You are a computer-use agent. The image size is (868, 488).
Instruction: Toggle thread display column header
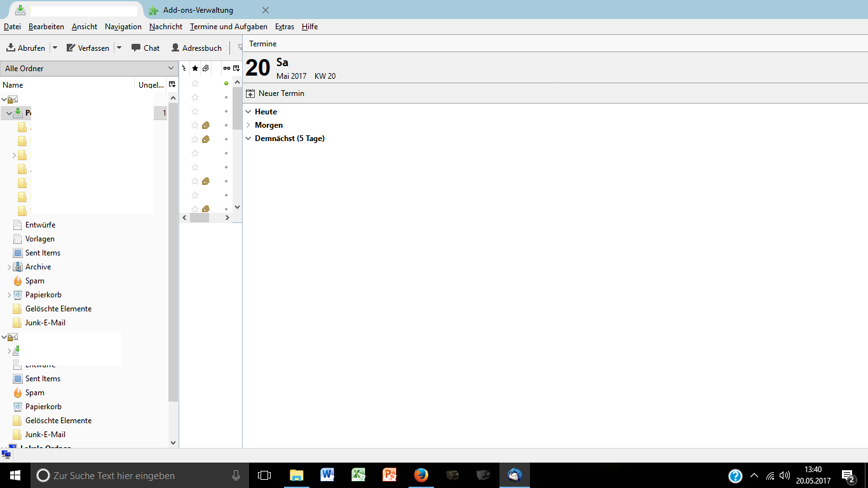[x=184, y=68]
